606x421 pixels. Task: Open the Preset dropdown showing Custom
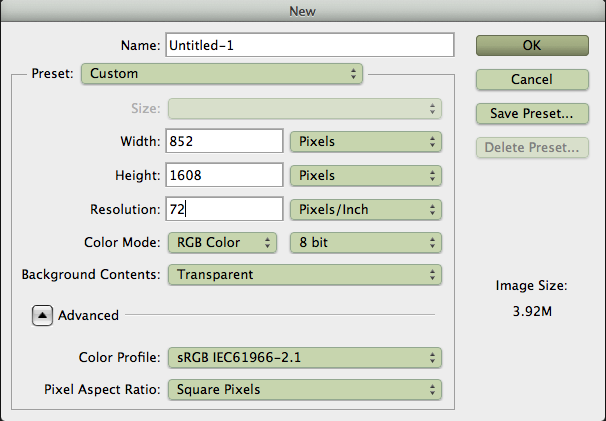click(222, 73)
